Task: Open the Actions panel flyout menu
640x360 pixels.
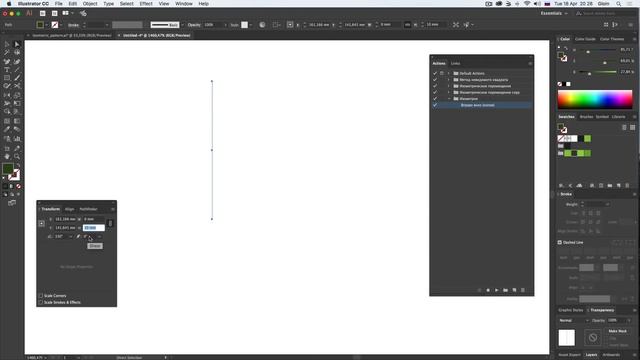Action: click(x=530, y=64)
